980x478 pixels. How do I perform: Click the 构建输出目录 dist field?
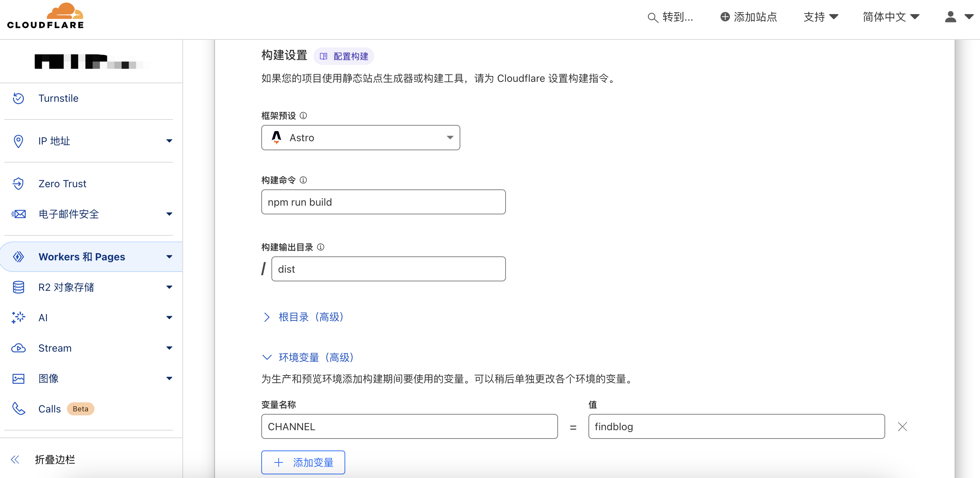pyautogui.click(x=388, y=269)
